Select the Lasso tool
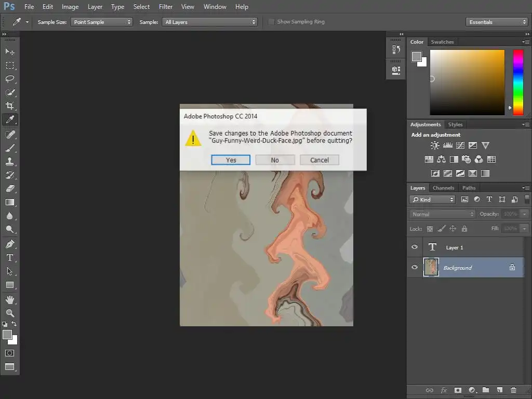The width and height of the screenshot is (532, 399). pyautogui.click(x=10, y=79)
